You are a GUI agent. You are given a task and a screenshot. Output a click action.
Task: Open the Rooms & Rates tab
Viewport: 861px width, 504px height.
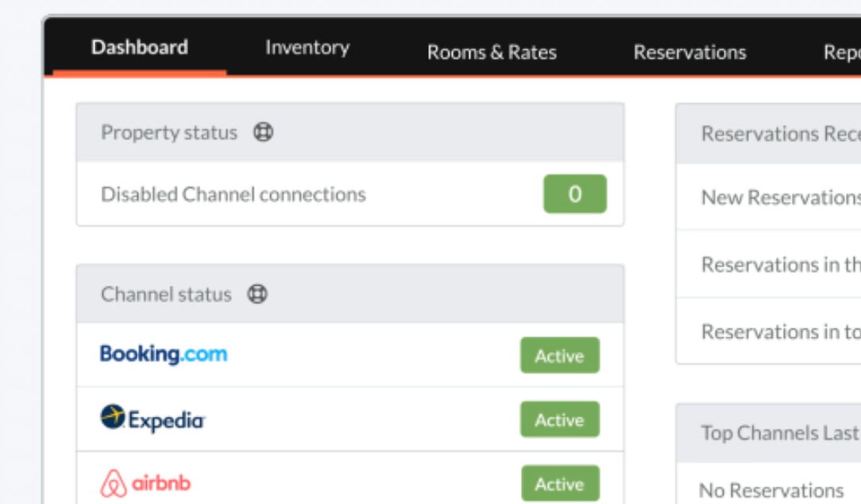(x=492, y=52)
